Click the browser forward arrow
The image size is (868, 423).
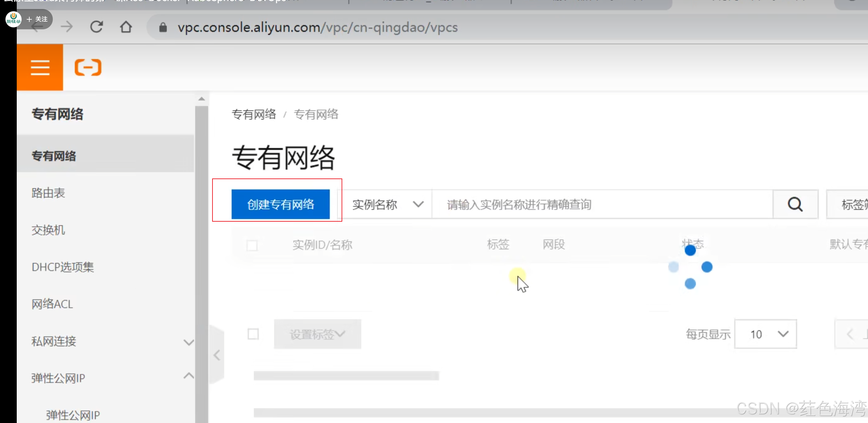[67, 27]
